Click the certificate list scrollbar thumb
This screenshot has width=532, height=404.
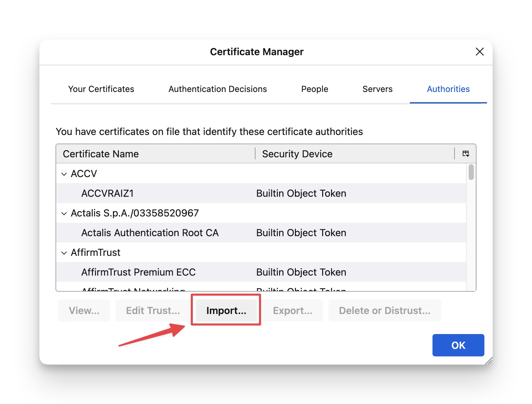(471, 172)
